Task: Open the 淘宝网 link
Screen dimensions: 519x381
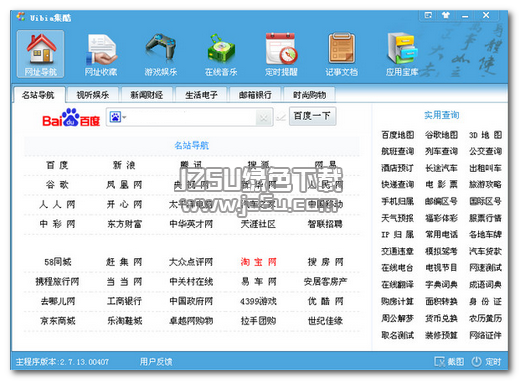Action: (258, 262)
